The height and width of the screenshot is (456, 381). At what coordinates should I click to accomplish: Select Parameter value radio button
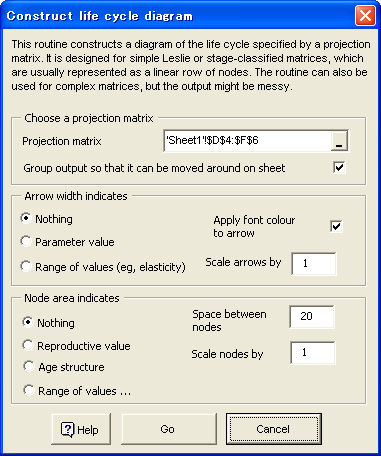tap(26, 241)
